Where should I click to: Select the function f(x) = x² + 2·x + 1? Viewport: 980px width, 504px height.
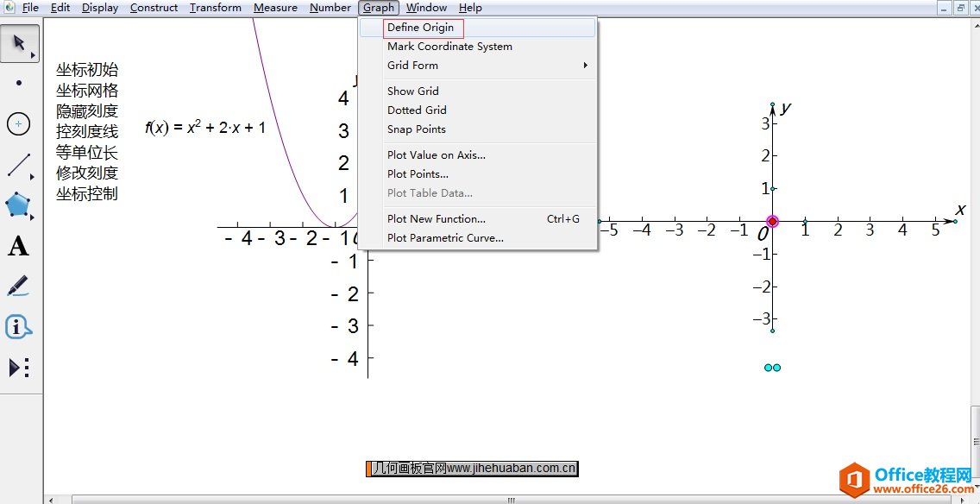205,128
